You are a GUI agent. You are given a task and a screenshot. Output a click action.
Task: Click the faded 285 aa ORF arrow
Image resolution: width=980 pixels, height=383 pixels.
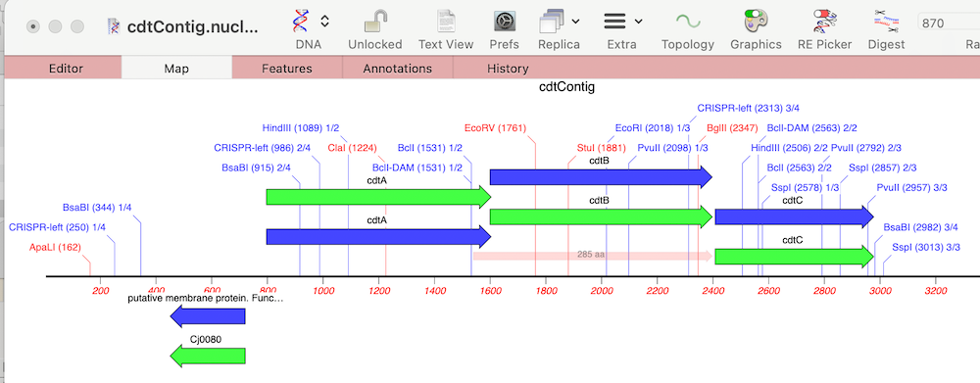click(x=593, y=256)
